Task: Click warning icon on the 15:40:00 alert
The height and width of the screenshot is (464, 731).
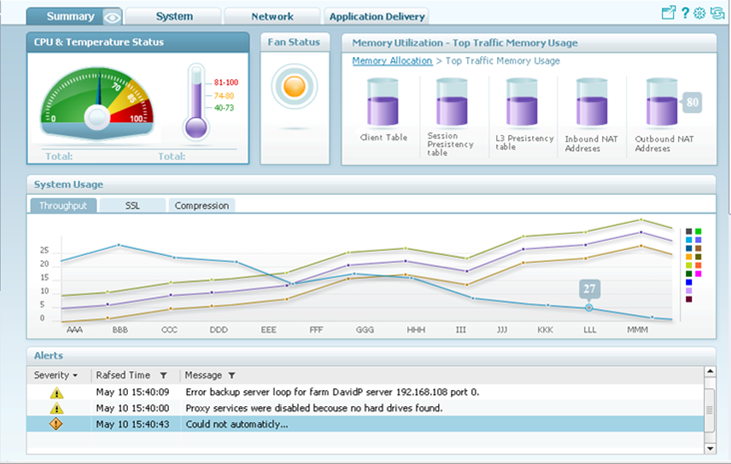Action: coord(56,409)
